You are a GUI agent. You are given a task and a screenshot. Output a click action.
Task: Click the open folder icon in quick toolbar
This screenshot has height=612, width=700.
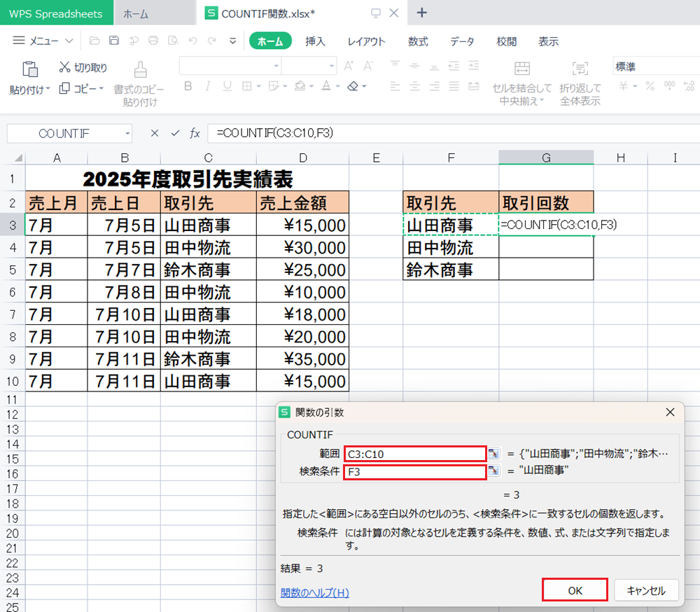94,41
